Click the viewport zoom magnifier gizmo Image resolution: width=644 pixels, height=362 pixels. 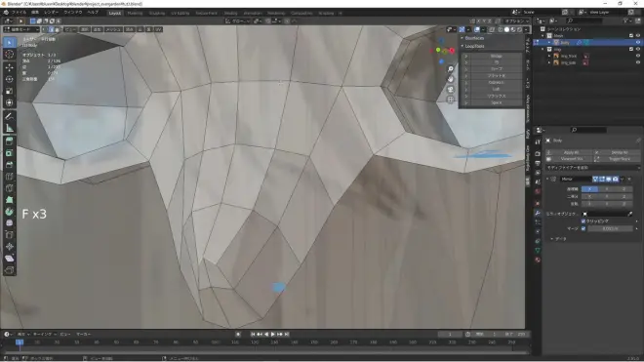point(451,69)
